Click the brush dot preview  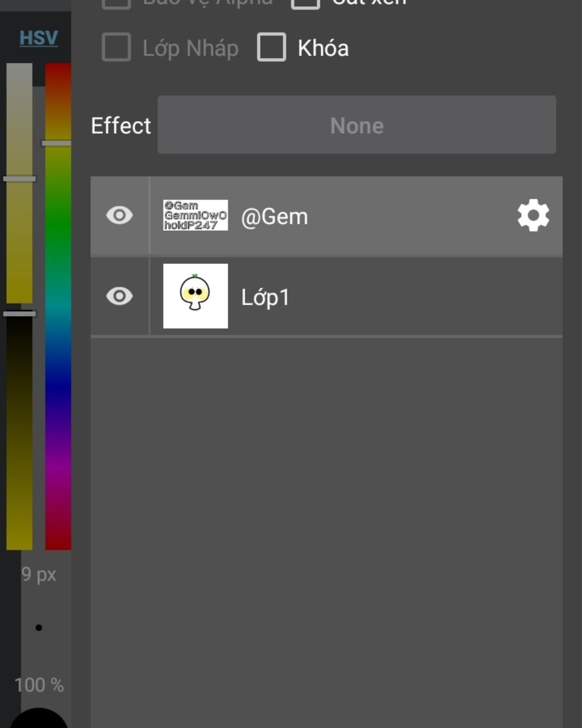(39, 628)
